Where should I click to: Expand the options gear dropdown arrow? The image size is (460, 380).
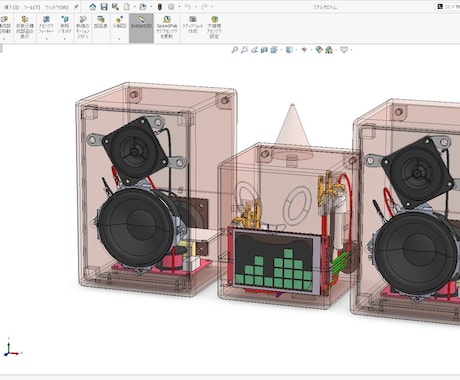coord(179,7)
